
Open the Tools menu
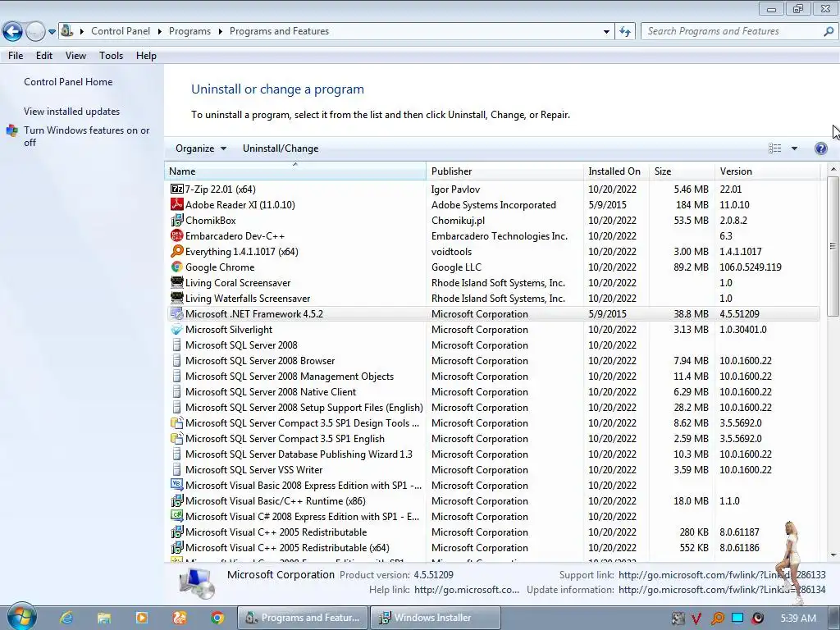click(x=111, y=56)
